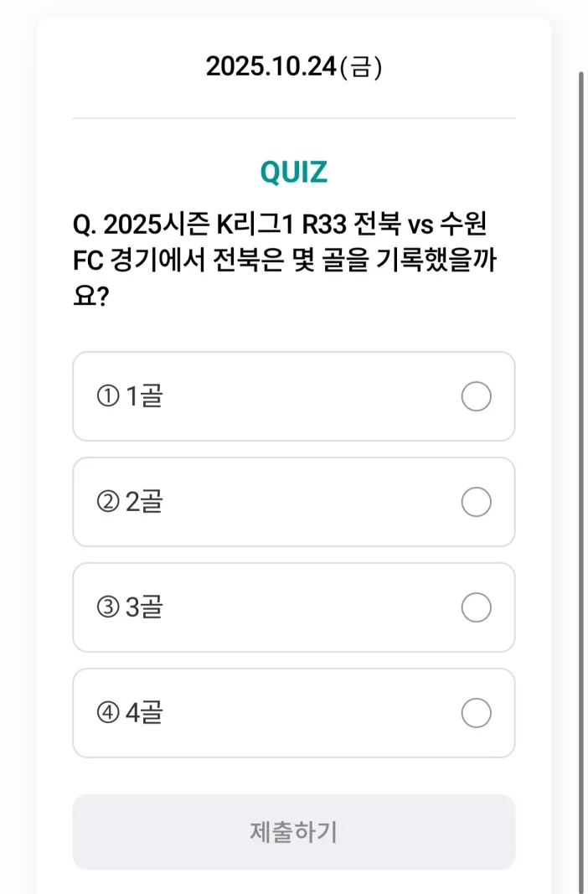Click the radio circle next to 2골
588x894 pixels.
pos(477,503)
